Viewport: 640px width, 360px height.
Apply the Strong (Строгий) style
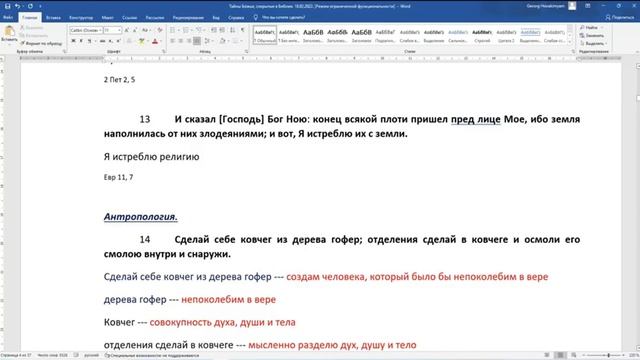coord(482,35)
